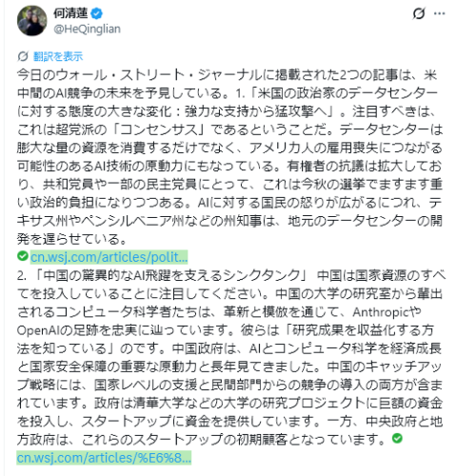Click the green checkmark before the first wsj link
This screenshot has height=476, width=457.
click(23, 256)
